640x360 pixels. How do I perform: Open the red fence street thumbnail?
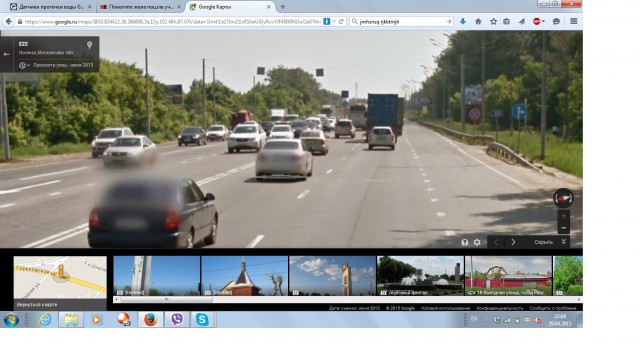508,276
